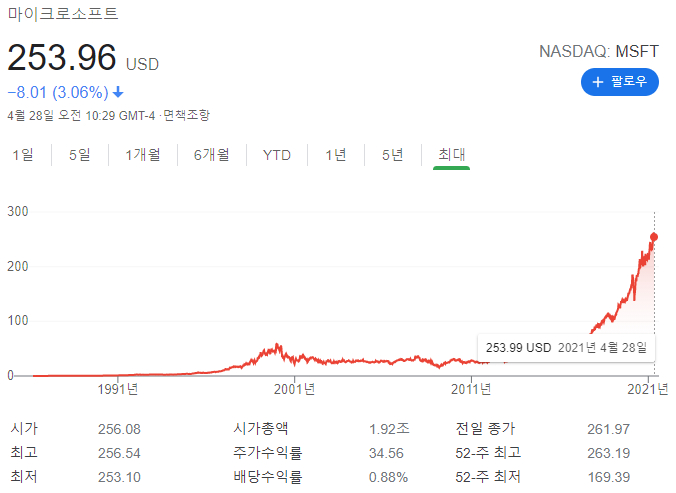Click the 주가수익률 value 34.56
The height and width of the screenshot is (493, 676).
coord(386,453)
